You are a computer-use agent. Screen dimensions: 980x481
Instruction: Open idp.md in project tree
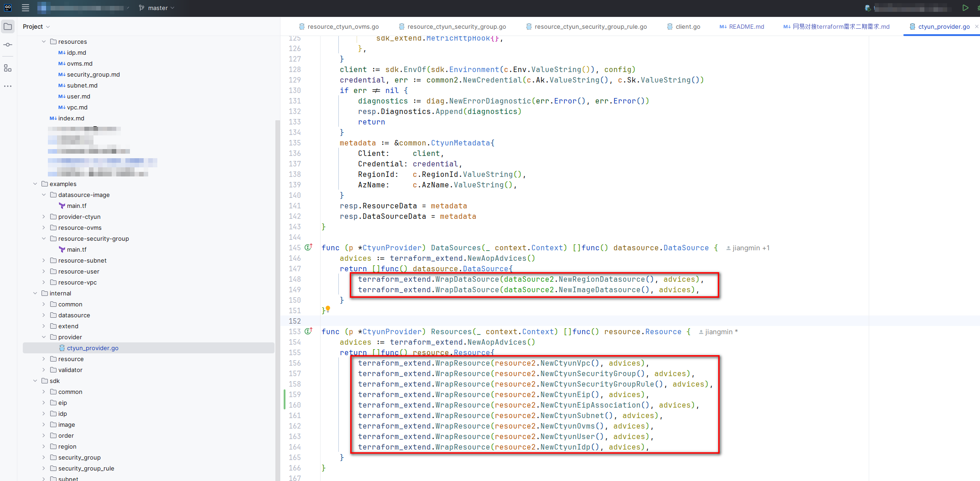coord(76,52)
